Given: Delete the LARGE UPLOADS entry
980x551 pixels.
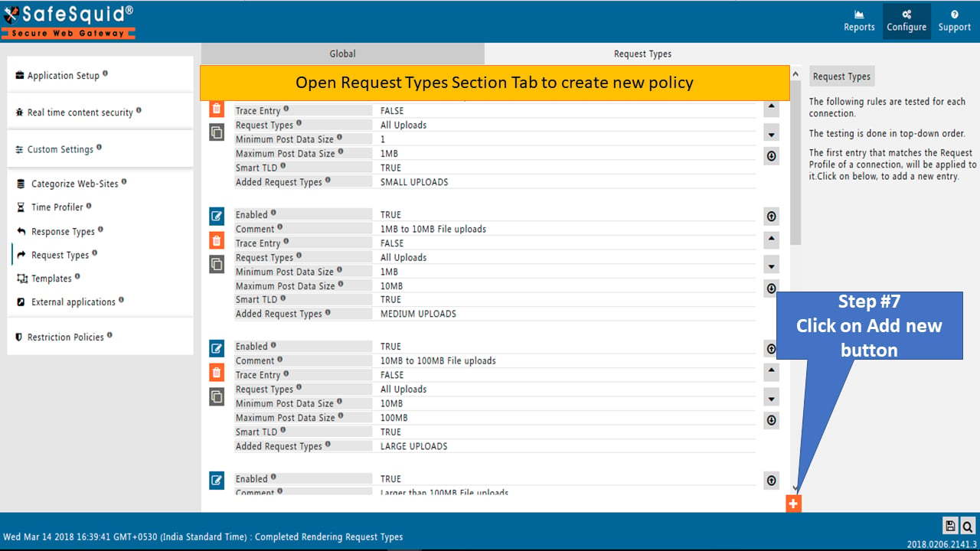Looking at the screenshot, I should pos(217,373).
